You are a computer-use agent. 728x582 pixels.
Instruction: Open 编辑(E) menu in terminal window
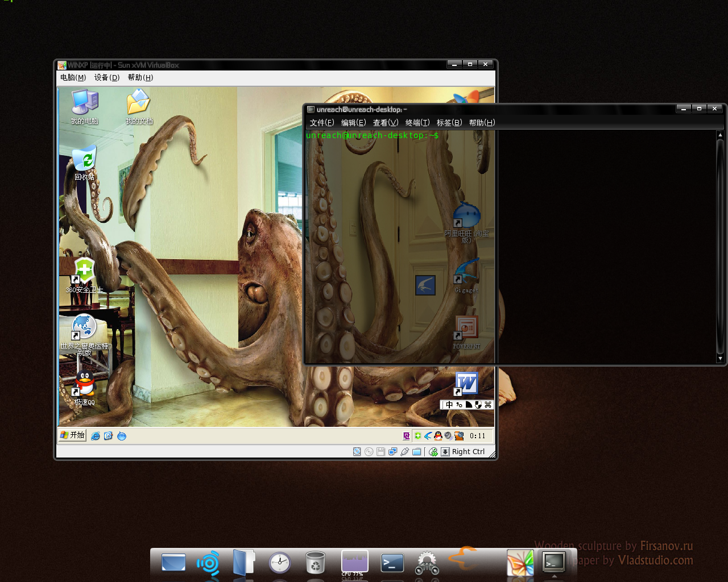tap(353, 122)
